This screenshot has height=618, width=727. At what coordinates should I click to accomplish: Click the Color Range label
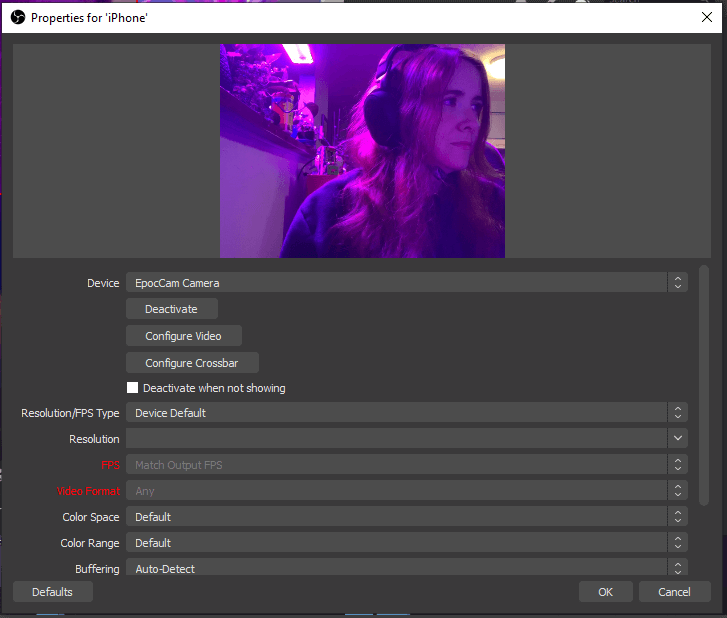(90, 543)
